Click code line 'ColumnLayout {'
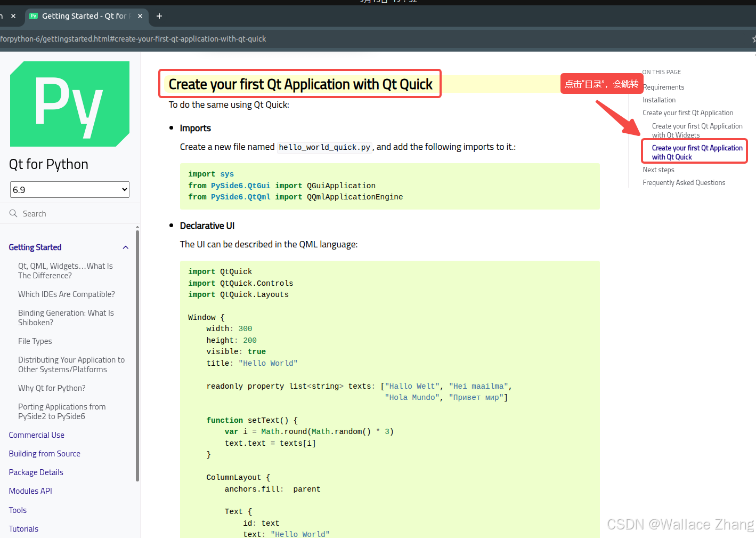 click(x=239, y=477)
